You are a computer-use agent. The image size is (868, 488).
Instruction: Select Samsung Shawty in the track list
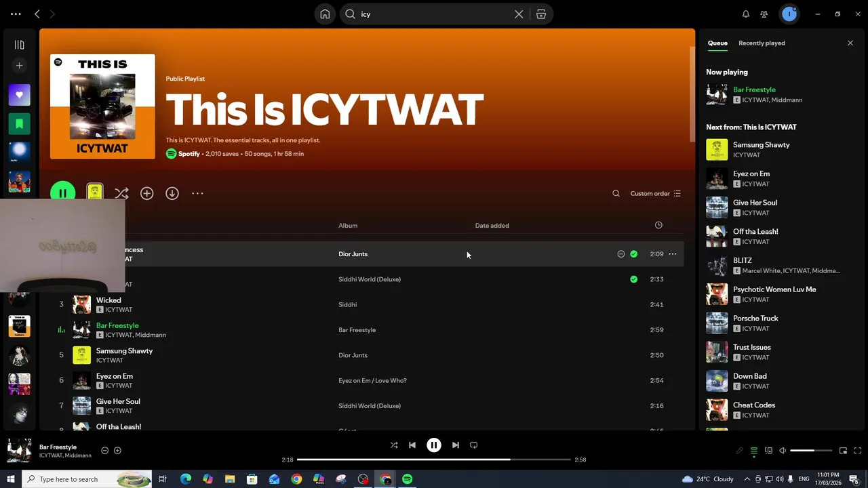pos(124,351)
